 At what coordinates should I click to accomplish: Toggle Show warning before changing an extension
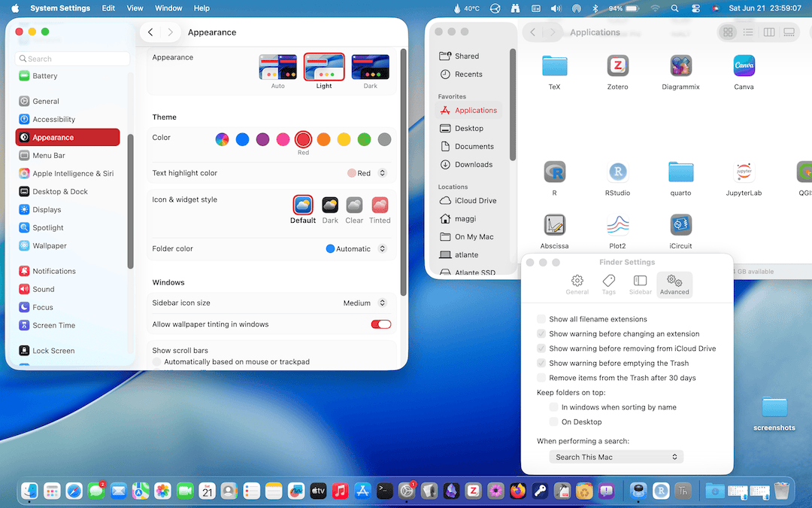(x=541, y=334)
